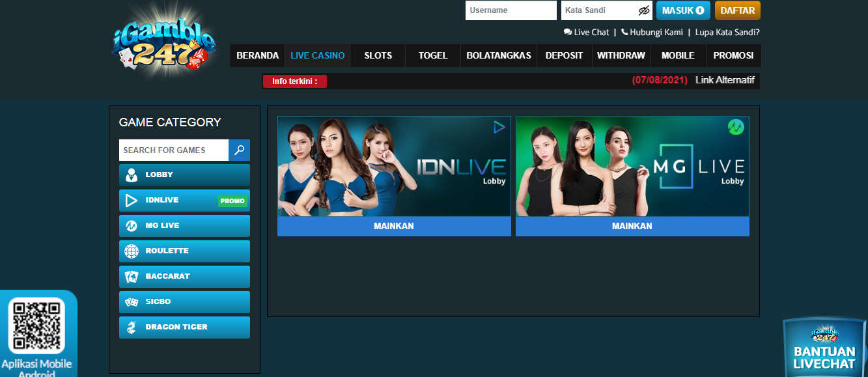Open the Bolatangkas menu
This screenshot has height=377, width=868.
[x=499, y=55]
